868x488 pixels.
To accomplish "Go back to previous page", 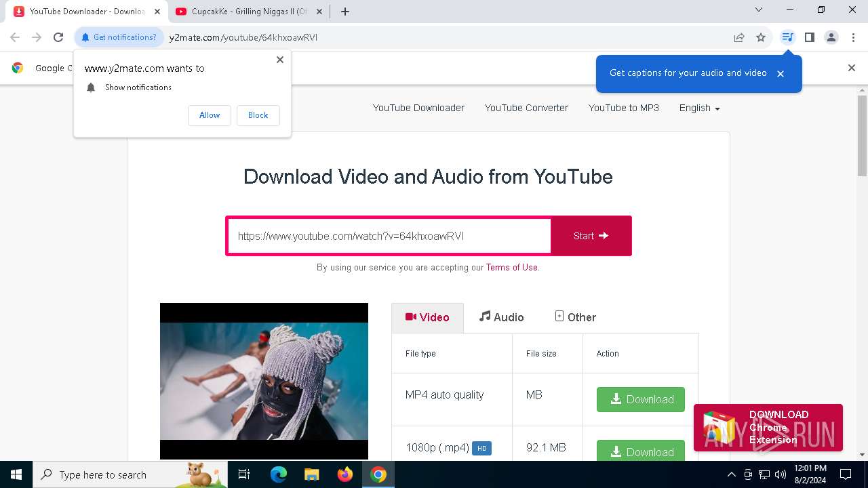I will pos(15,37).
